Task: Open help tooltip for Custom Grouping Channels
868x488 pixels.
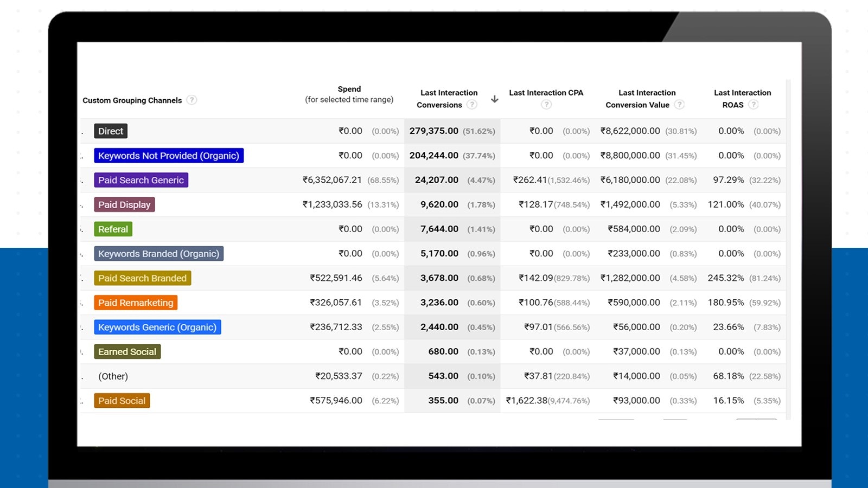Action: (192, 100)
